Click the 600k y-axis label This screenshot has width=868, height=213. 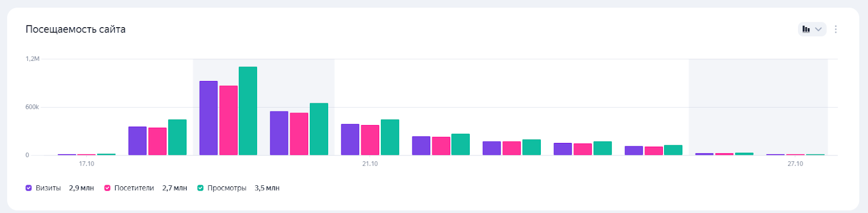click(x=32, y=107)
